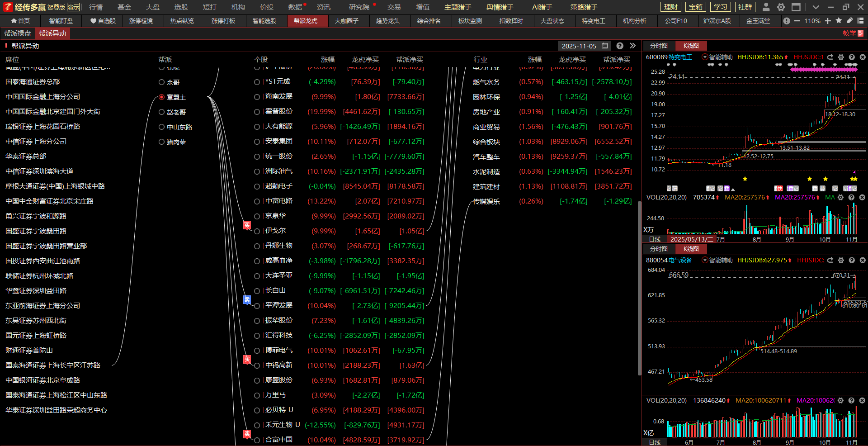Switch to 帮派操盘 tab
This screenshot has width=868, height=446.
pyautogui.click(x=18, y=33)
